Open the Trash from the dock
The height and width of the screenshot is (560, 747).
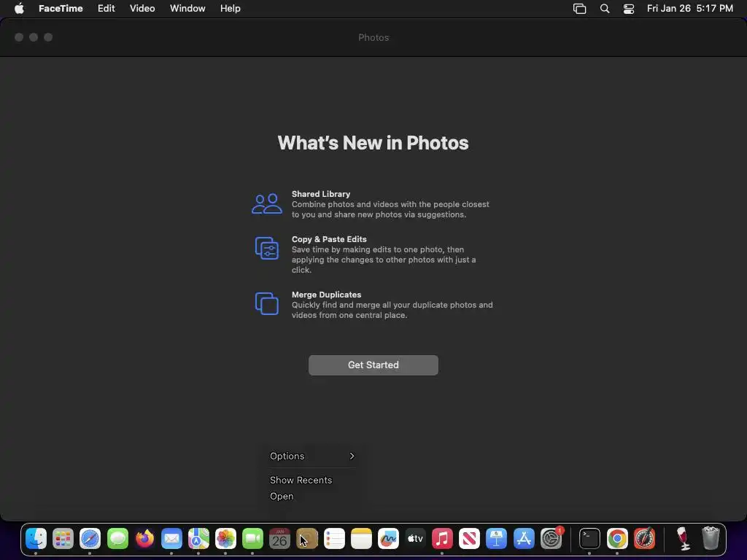tap(711, 539)
